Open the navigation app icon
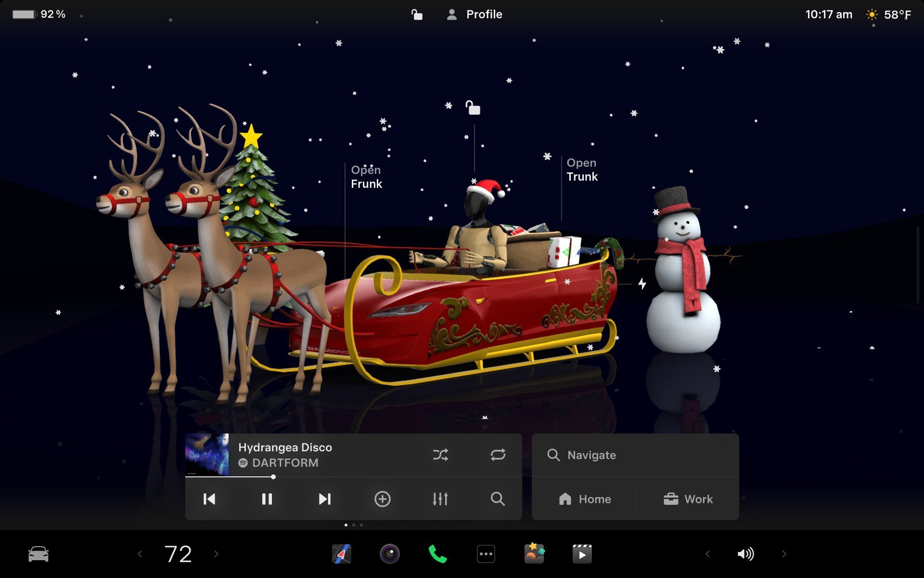This screenshot has height=578, width=924. pyautogui.click(x=341, y=553)
